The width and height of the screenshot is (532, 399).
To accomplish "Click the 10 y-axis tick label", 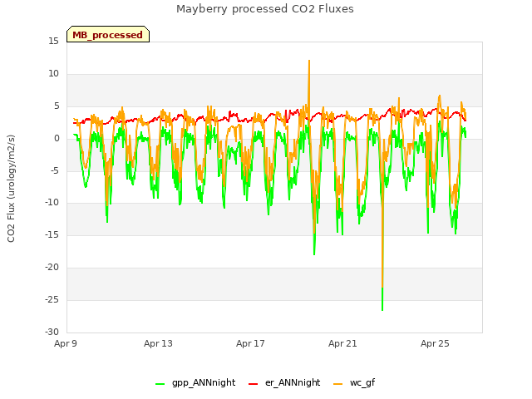I will point(53,74).
